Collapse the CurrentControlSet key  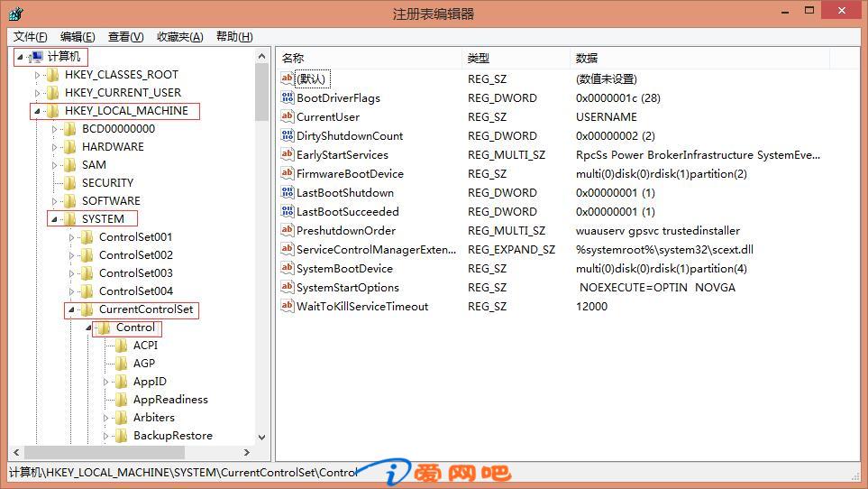(x=71, y=309)
